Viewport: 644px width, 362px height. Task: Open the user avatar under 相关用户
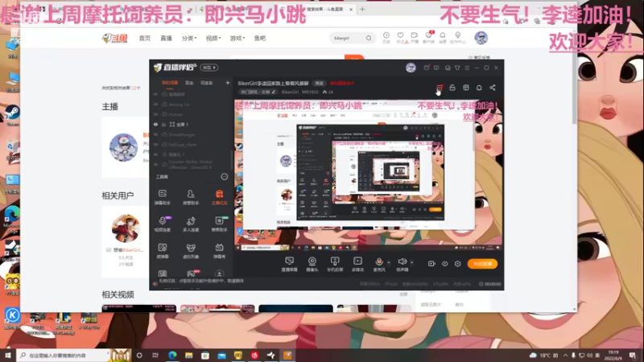tap(126, 228)
